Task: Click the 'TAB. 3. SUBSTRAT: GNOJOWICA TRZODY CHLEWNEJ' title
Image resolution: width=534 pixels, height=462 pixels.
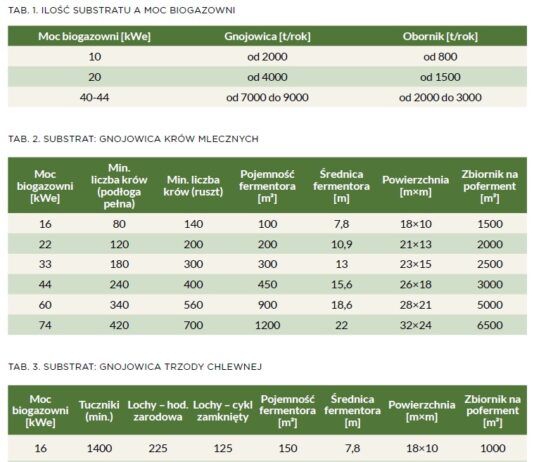Action: (x=135, y=367)
